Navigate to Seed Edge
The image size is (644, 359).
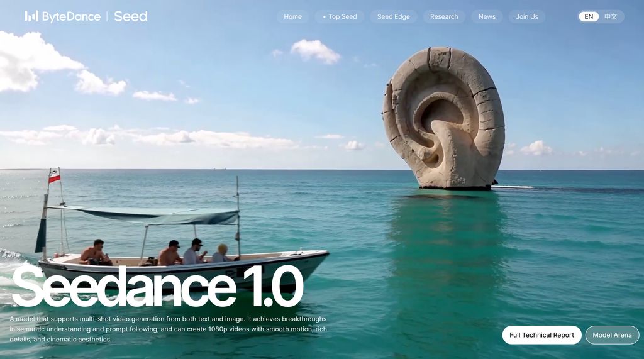pos(393,17)
